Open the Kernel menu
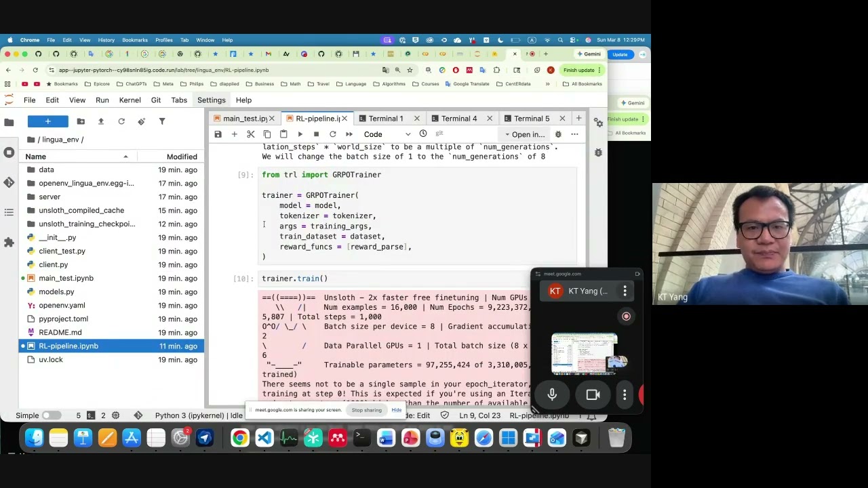This screenshot has height=488, width=868. pyautogui.click(x=130, y=100)
